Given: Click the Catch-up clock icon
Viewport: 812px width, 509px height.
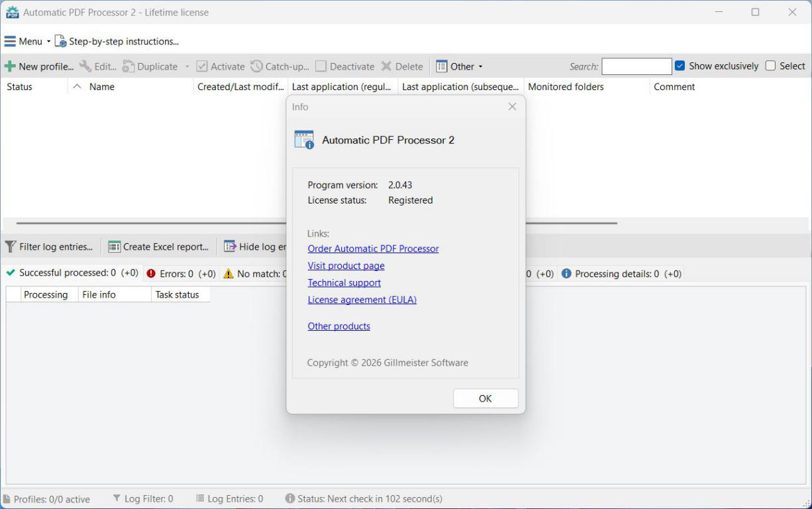Looking at the screenshot, I should (x=256, y=66).
